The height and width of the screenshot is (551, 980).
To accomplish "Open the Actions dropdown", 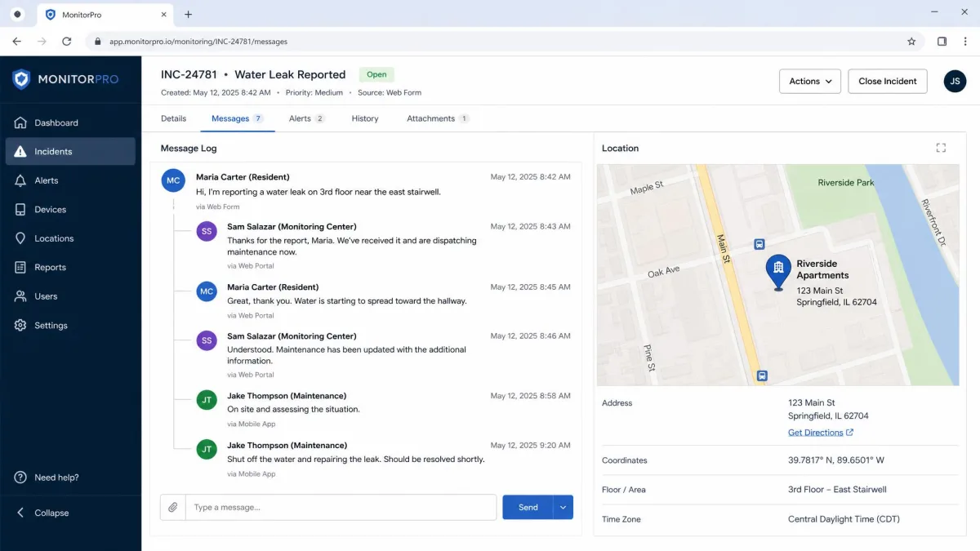I will pos(810,81).
